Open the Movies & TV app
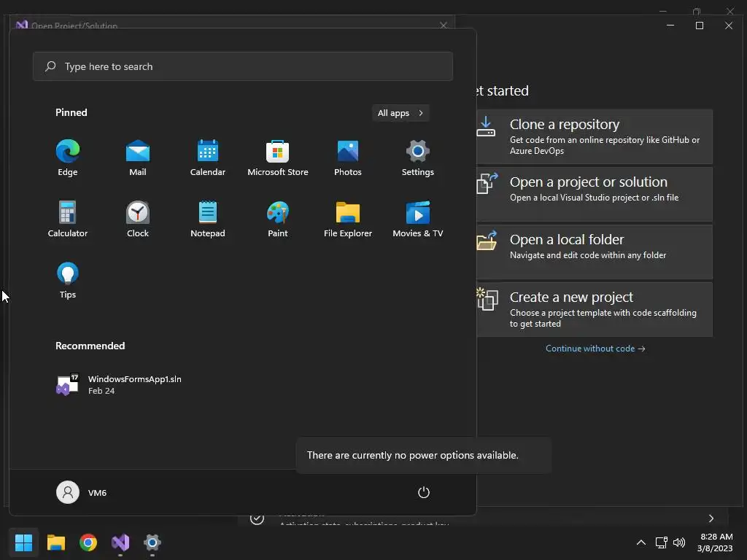This screenshot has height=560, width=747. [x=418, y=219]
